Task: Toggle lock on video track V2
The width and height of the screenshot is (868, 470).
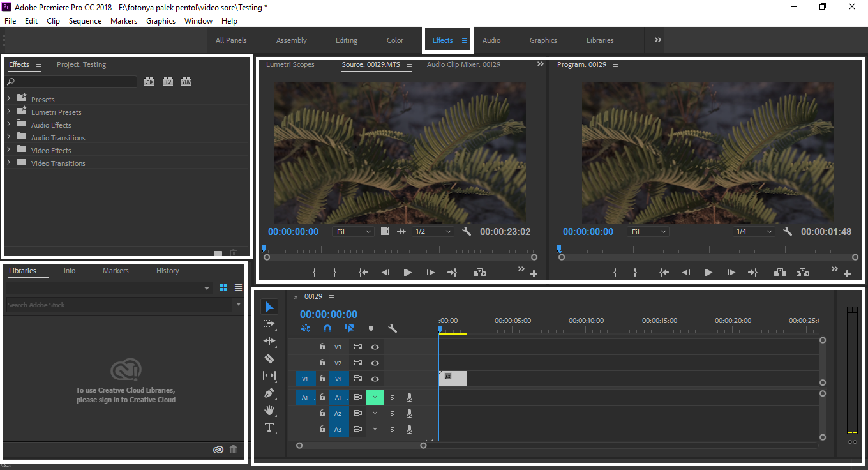Action: 322,363
